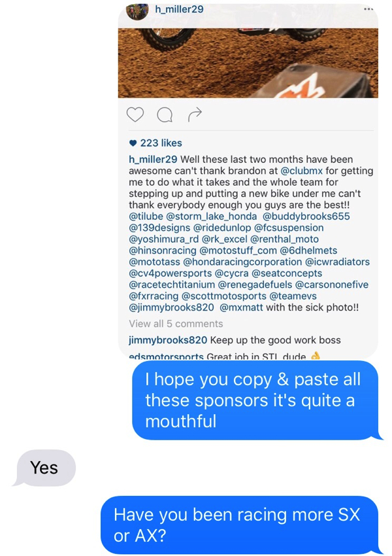Open the h_miller29 username at post header

click(x=179, y=9)
